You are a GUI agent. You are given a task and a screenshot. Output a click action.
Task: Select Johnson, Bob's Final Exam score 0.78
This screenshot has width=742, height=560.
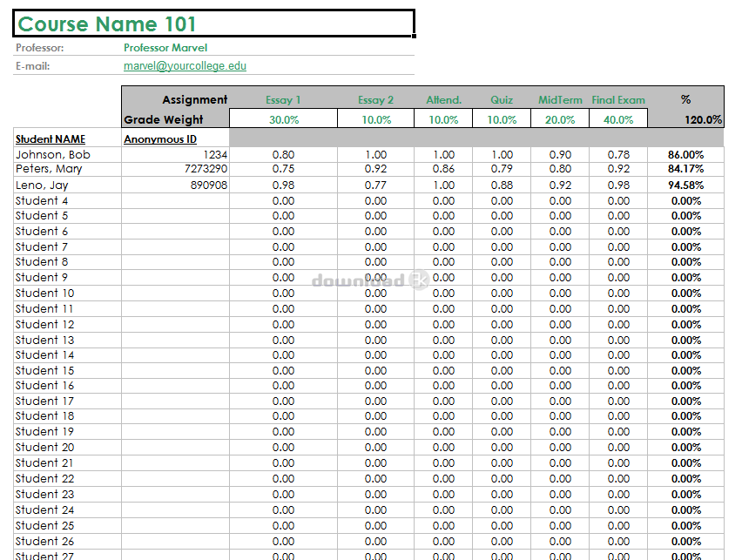(x=618, y=155)
